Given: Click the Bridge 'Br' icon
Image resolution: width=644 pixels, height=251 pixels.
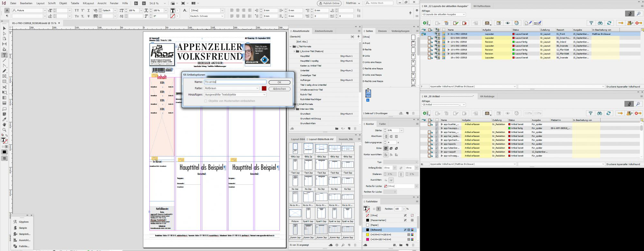Looking at the screenshot, I should (136, 3).
